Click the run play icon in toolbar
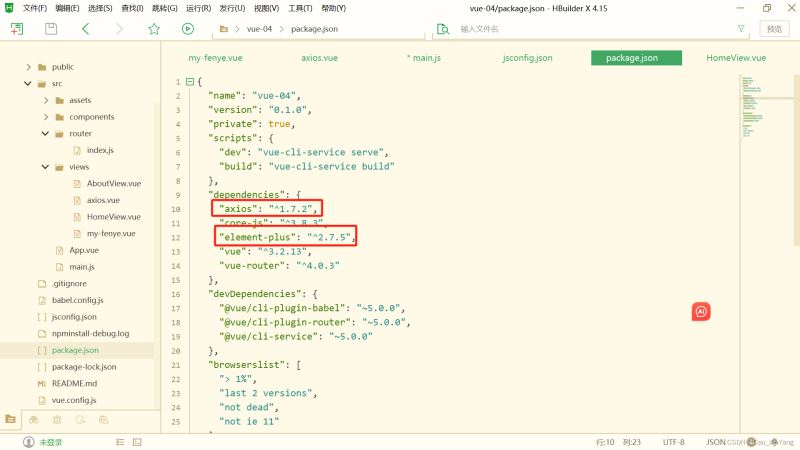Viewport: 800px width, 450px height. tap(188, 29)
